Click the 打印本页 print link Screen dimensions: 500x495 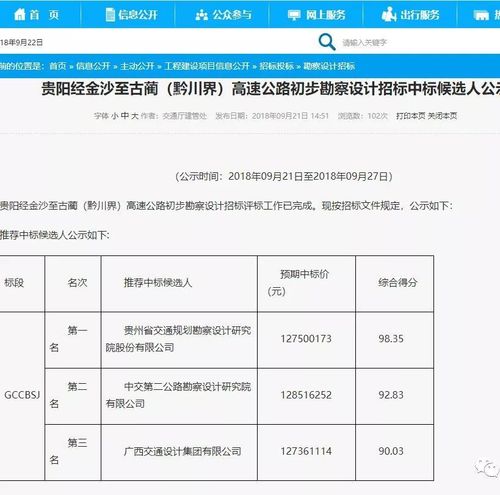point(411,116)
